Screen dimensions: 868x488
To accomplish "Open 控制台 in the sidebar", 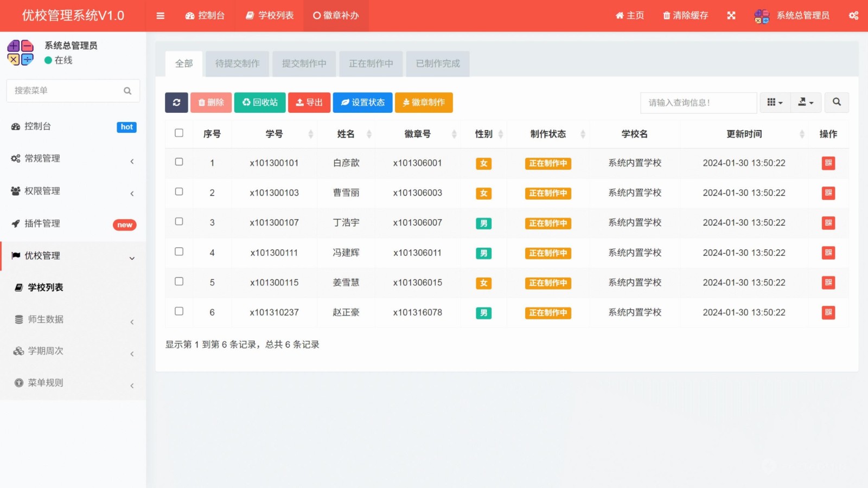I will [x=73, y=127].
